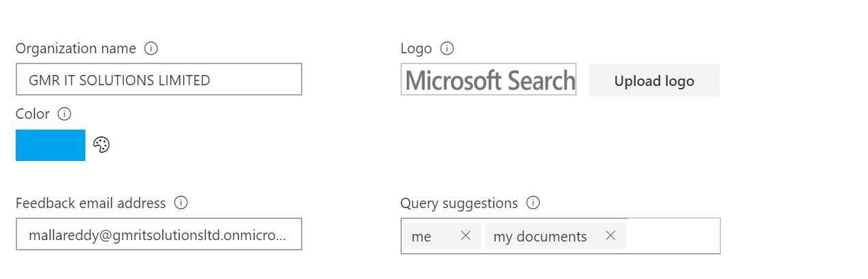Select the "my documents" suggestion chip
Screen dimensions: 868x279
click(540, 236)
